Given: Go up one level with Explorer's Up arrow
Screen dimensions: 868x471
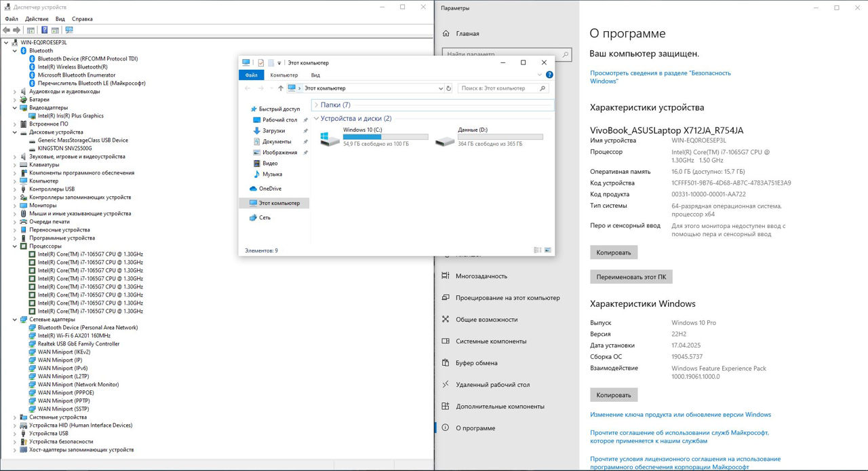Looking at the screenshot, I should coord(281,88).
